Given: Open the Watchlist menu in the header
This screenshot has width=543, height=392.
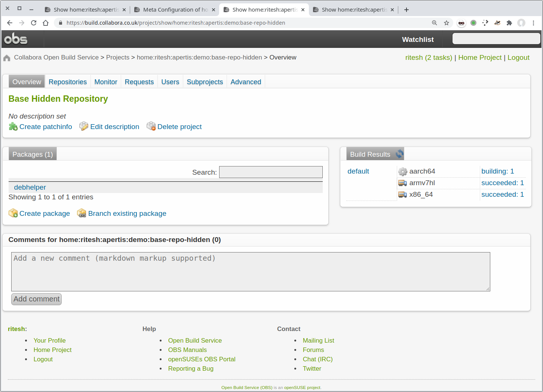Looking at the screenshot, I should tap(418, 39).
